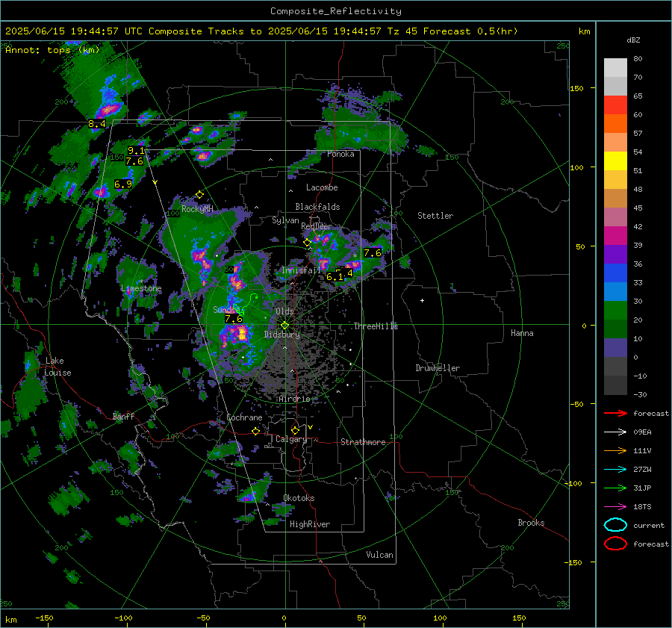
Task: Click the HighRiver city label
Action: 310,524
